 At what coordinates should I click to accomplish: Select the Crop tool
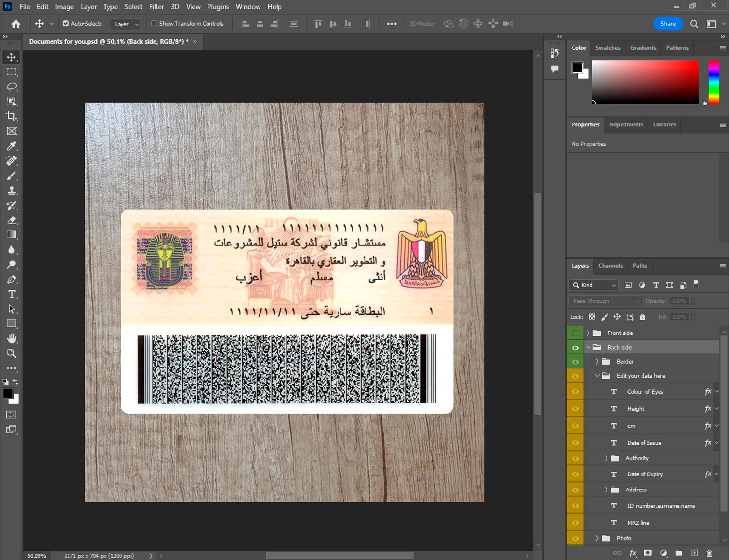pos(11,116)
